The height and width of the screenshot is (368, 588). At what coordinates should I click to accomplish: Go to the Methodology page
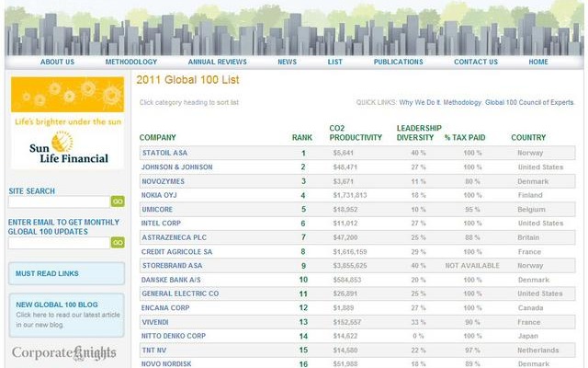pyautogui.click(x=130, y=62)
